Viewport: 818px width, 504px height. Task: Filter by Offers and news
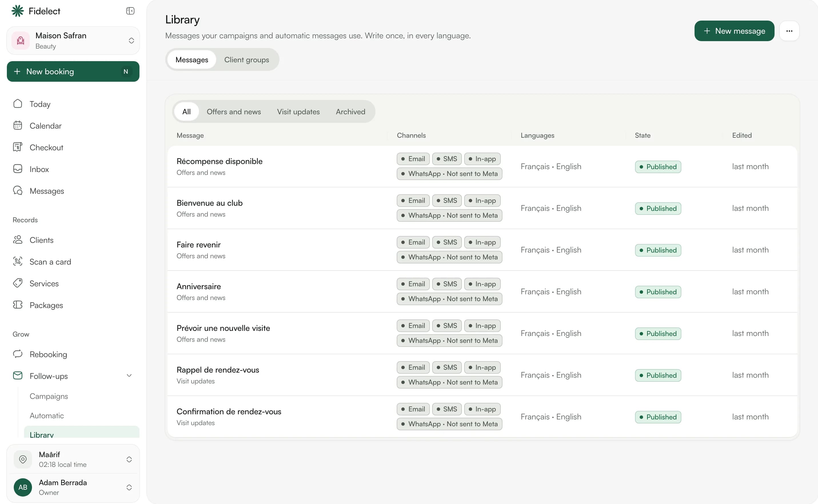234,112
